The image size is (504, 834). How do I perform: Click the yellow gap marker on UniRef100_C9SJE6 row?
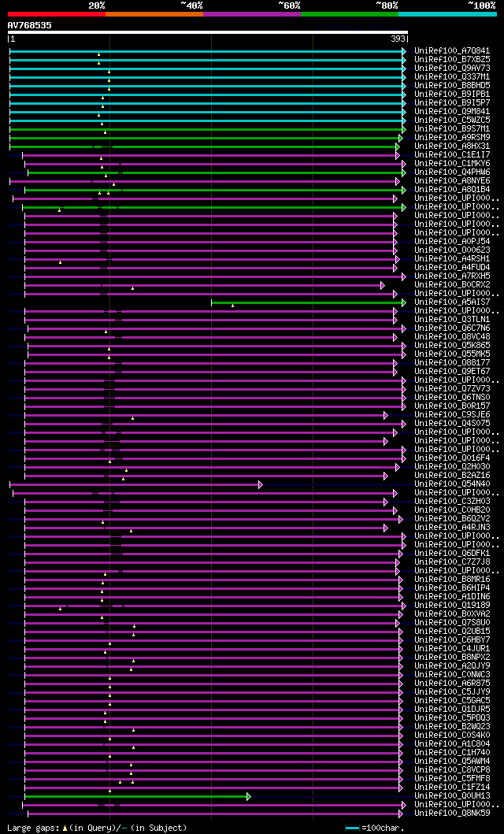(x=132, y=418)
